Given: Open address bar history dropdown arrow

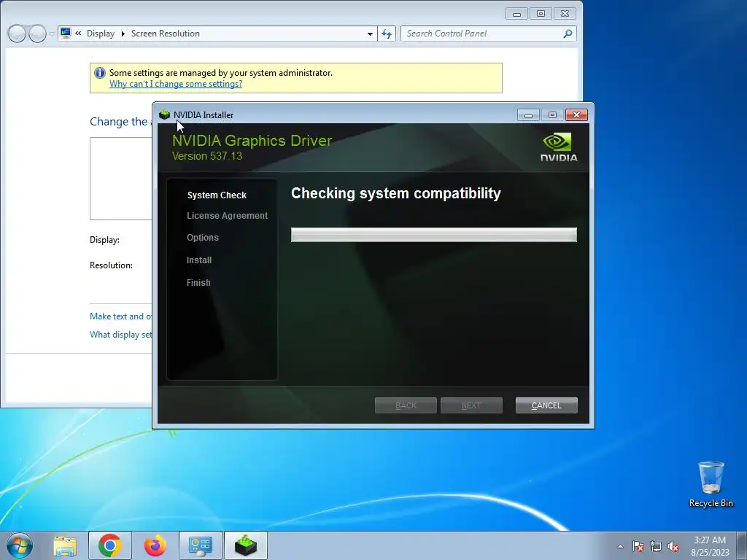Looking at the screenshot, I should click(x=370, y=34).
